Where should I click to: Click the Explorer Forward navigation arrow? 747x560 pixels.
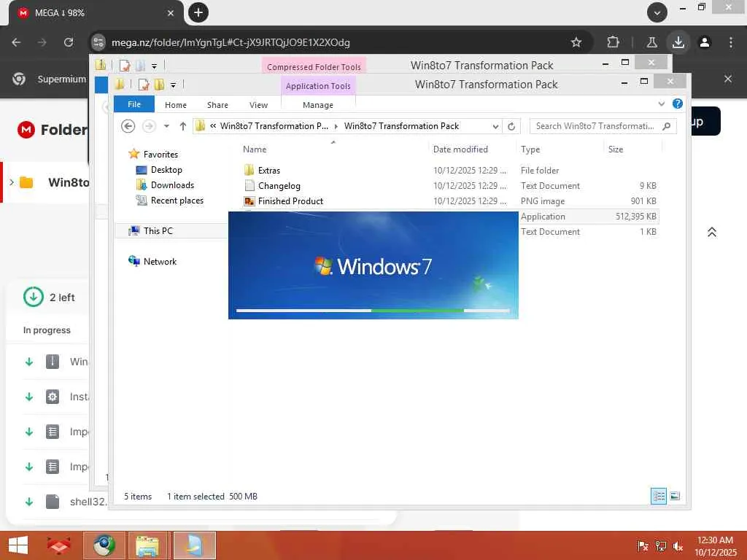(x=149, y=126)
